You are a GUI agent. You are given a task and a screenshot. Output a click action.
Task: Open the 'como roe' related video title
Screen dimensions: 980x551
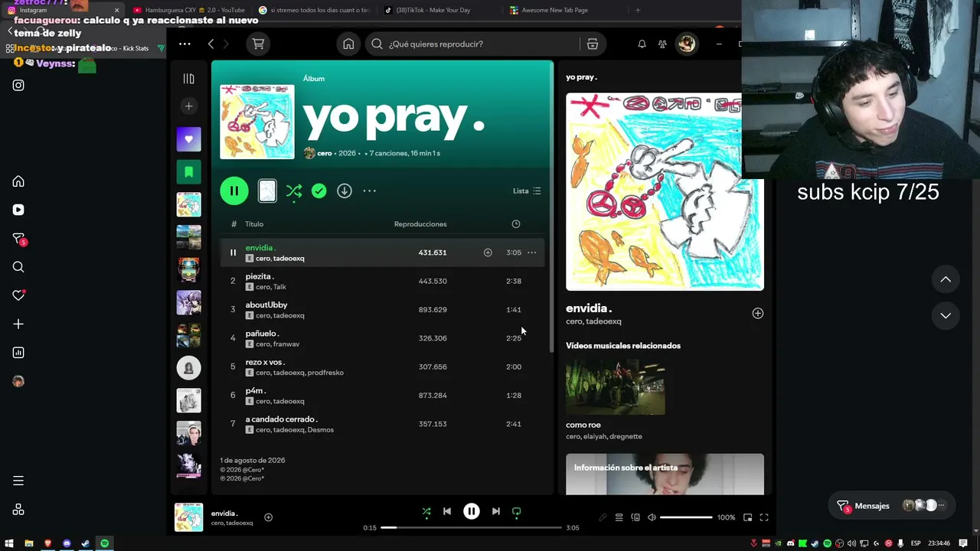pyautogui.click(x=583, y=425)
